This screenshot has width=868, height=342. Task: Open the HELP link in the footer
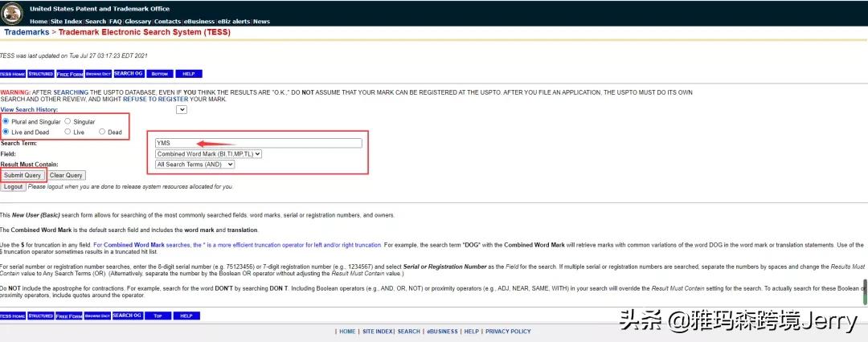[x=472, y=332]
